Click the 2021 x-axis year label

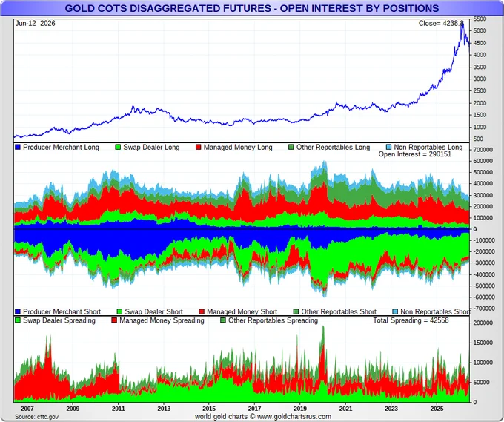[345, 409]
